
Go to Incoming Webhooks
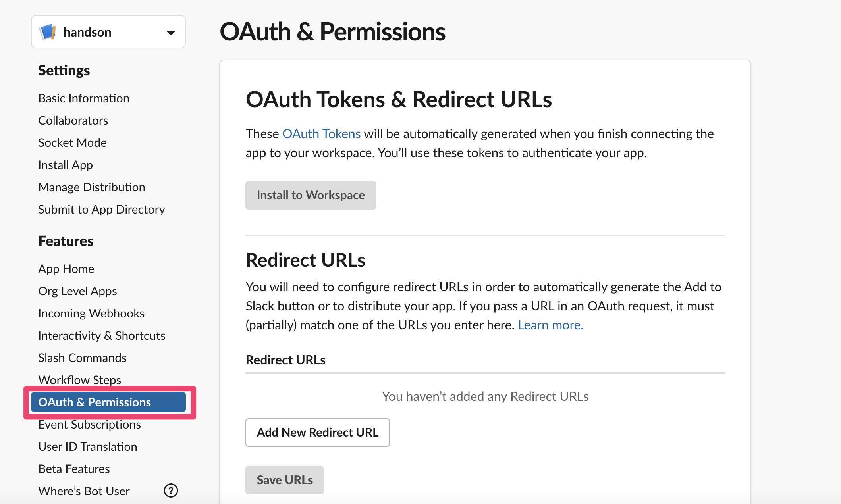coord(91,313)
